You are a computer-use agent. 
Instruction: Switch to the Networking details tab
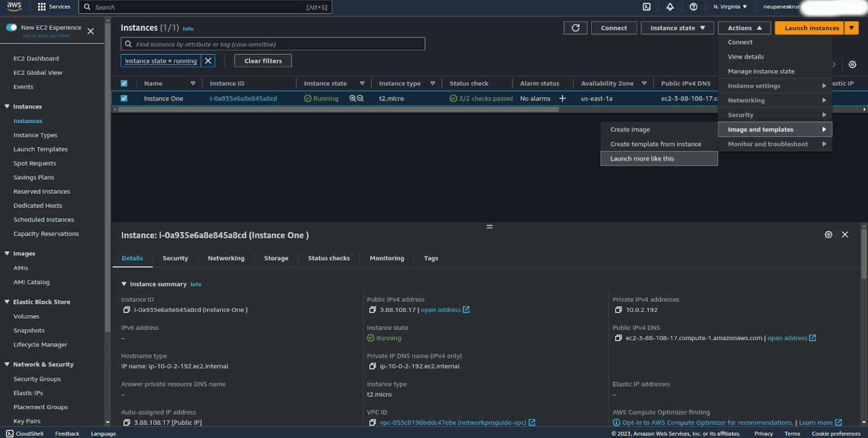tap(226, 258)
